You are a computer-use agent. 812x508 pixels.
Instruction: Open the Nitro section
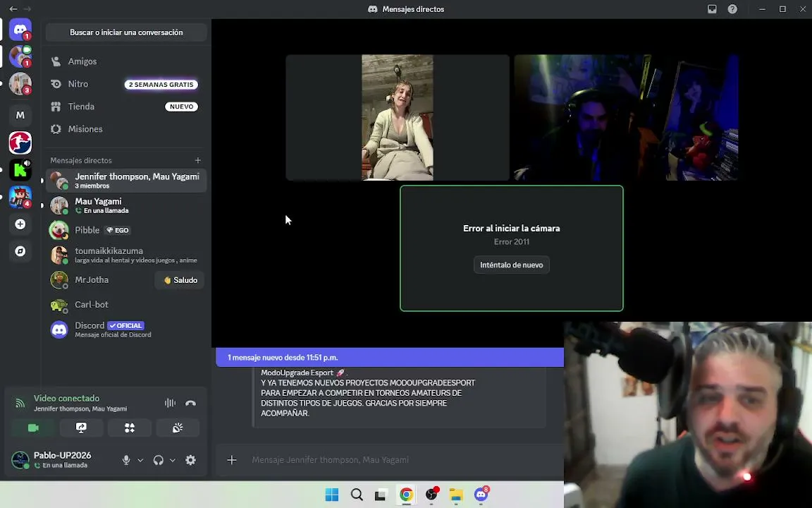(126, 84)
